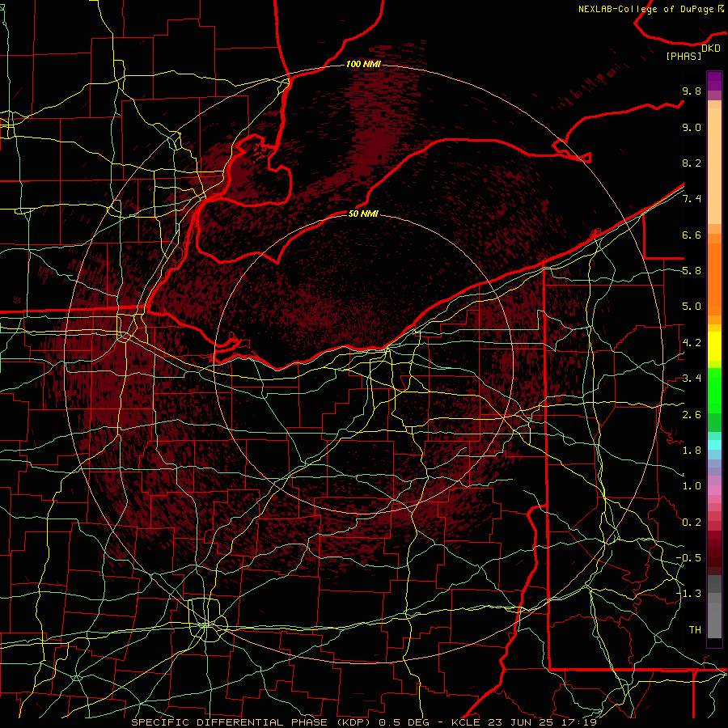728x728 pixels.
Task: Click the 1.8 scale value
Action: [692, 451]
